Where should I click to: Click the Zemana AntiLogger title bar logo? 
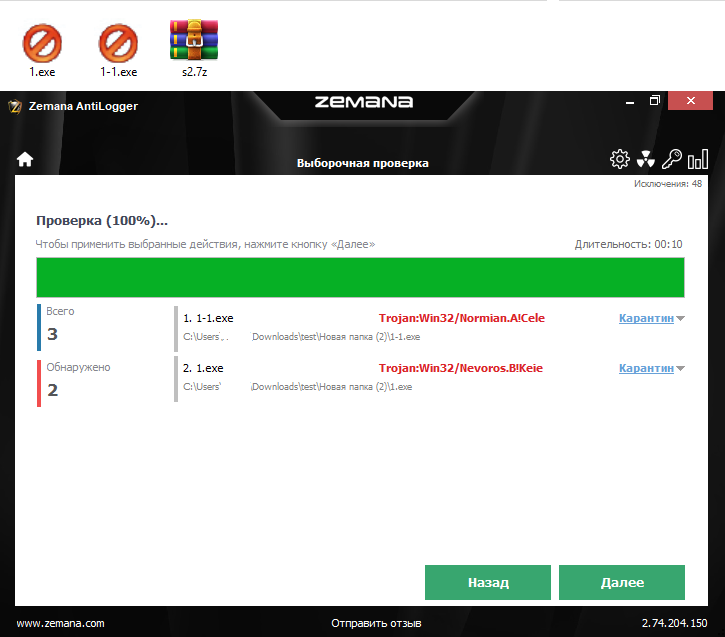coord(15,106)
